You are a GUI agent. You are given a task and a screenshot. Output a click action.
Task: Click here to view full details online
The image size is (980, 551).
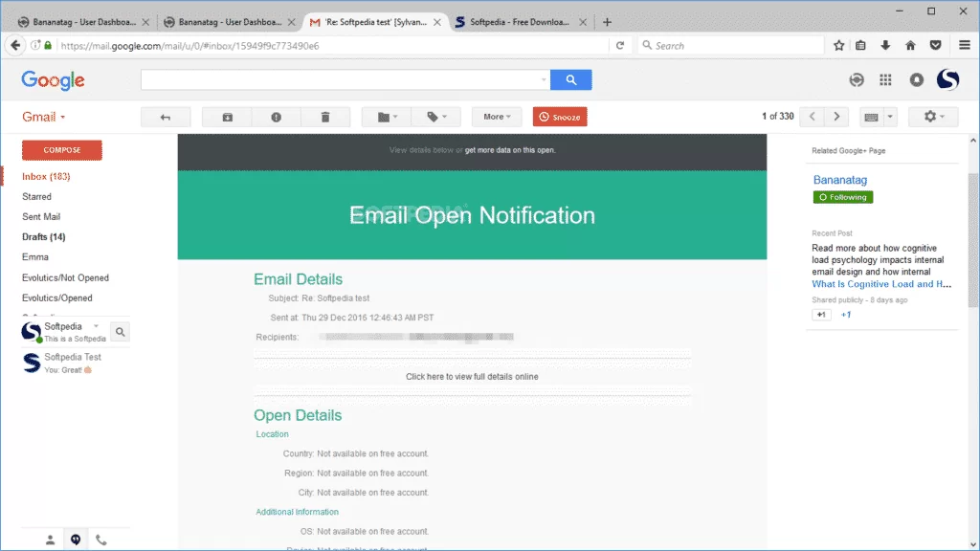[x=472, y=377]
